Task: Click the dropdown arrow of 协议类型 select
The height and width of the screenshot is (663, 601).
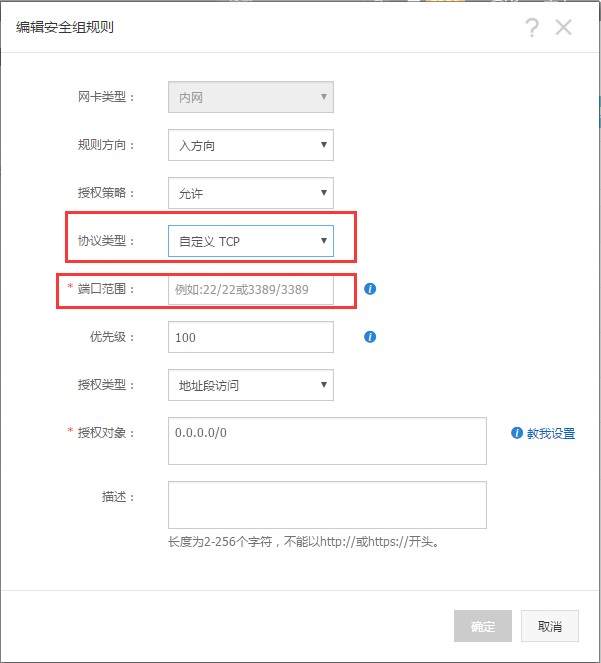Action: pyautogui.click(x=324, y=241)
